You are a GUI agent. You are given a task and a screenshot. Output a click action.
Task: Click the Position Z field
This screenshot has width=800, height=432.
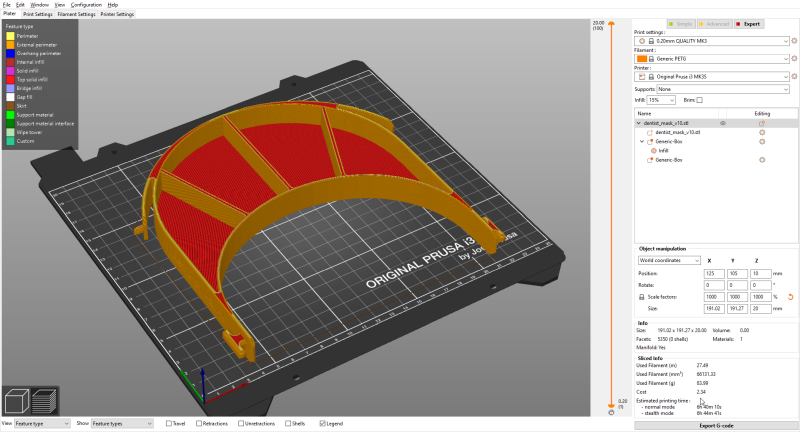tap(760, 273)
